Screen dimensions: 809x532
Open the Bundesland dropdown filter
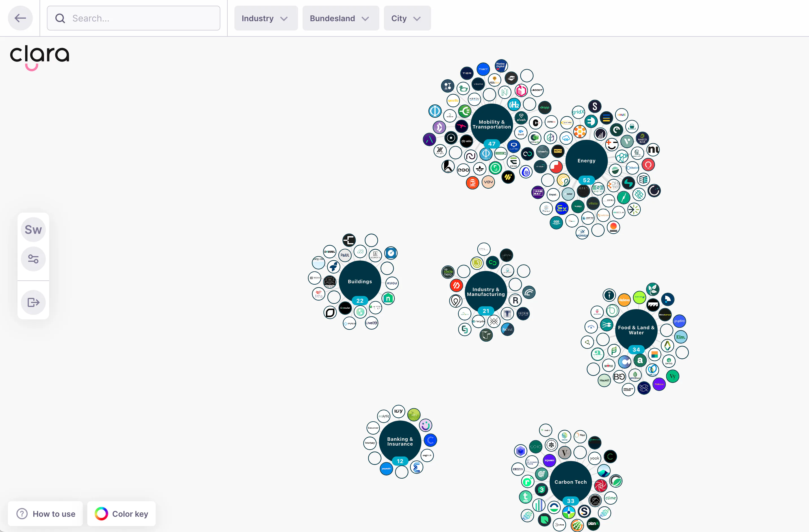341,18
